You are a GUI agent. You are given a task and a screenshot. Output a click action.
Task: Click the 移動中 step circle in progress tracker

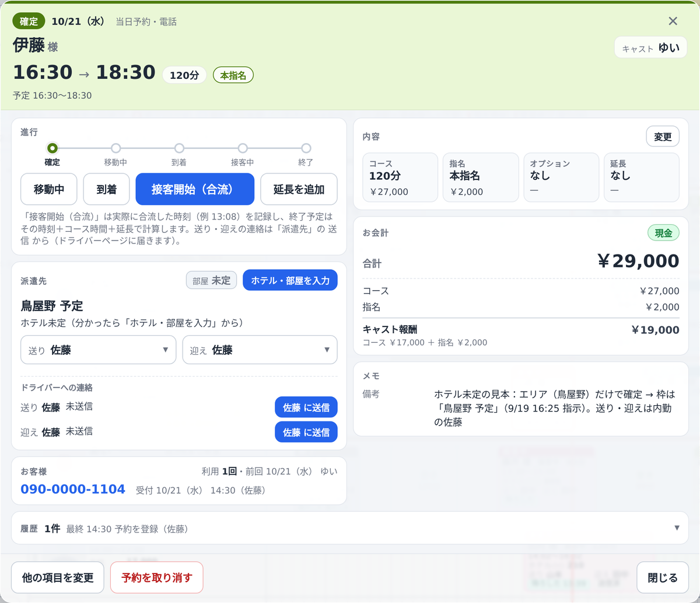[116, 148]
